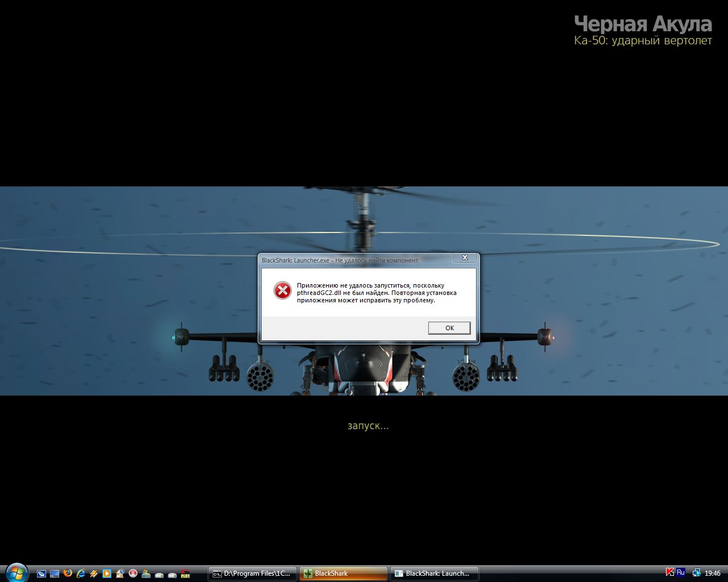This screenshot has width=728, height=582.
Task: Select the BlackShark taskbar button
Action: 344,573
